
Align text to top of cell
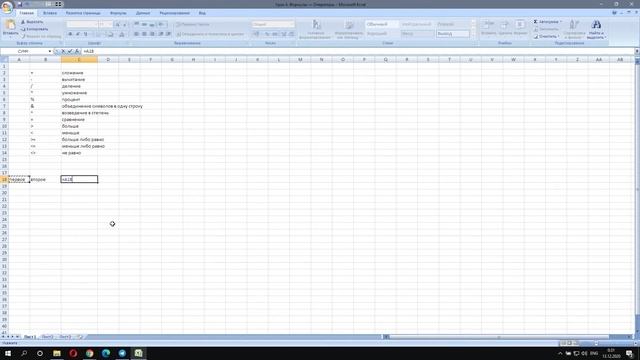137,24
